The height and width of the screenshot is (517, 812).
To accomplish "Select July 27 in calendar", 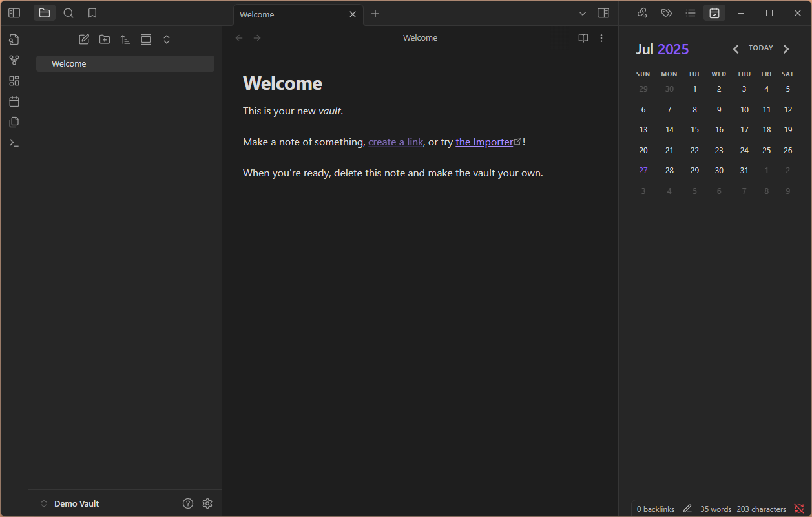I will (643, 171).
